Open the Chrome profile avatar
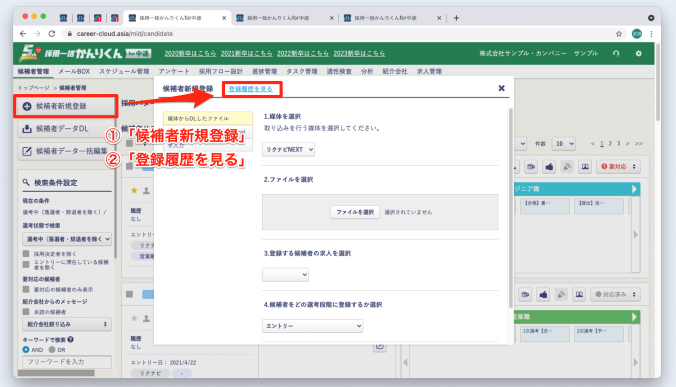Image resolution: width=676 pixels, height=387 pixels. (637, 34)
